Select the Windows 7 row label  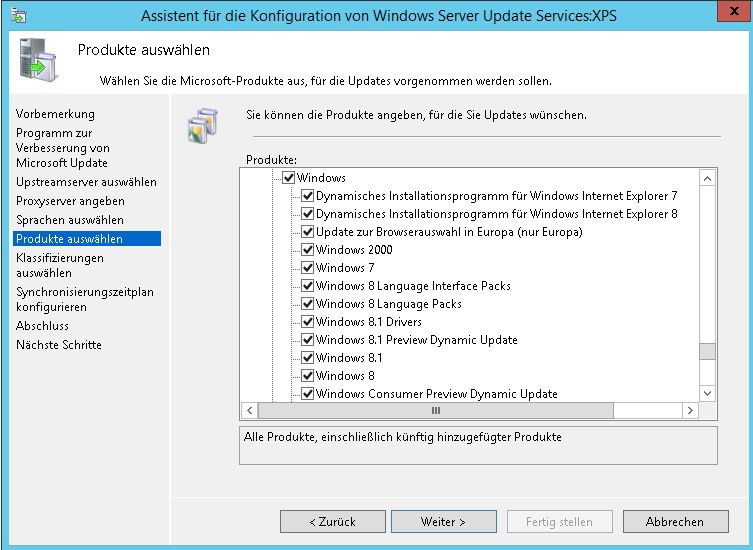[345, 268]
